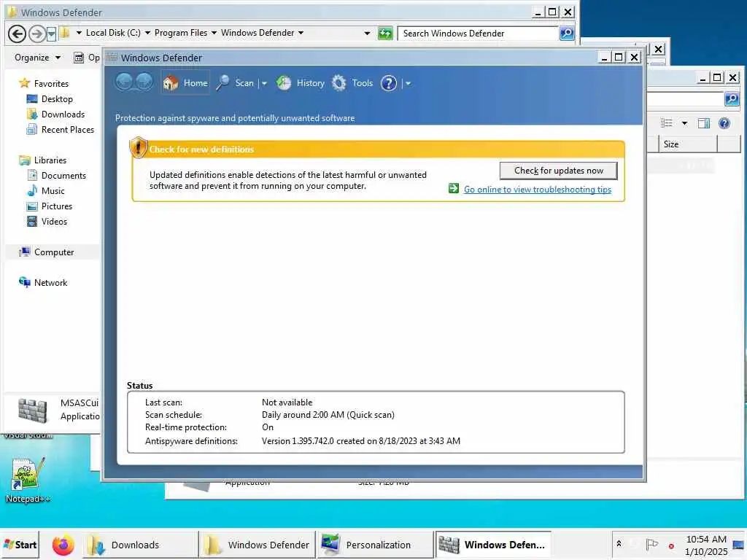Open recent pages dropdown in Explorer
The width and height of the screenshot is (747, 560).
pyautogui.click(x=52, y=34)
